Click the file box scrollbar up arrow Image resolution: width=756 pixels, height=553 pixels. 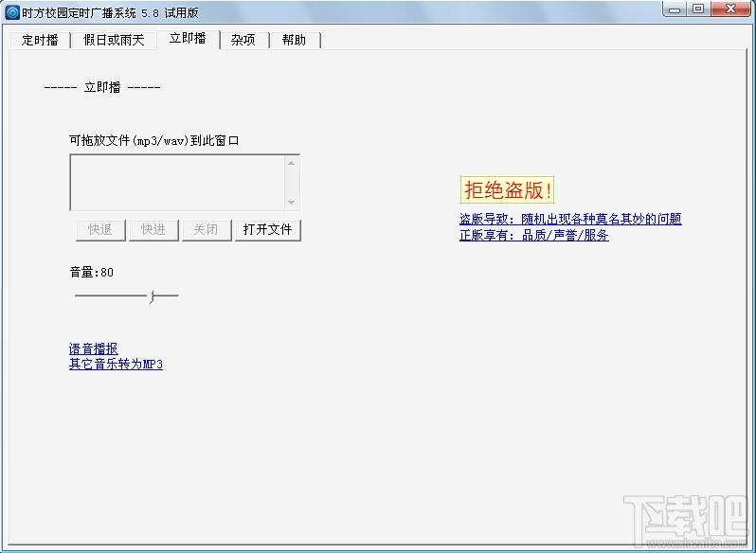pyautogui.click(x=291, y=163)
